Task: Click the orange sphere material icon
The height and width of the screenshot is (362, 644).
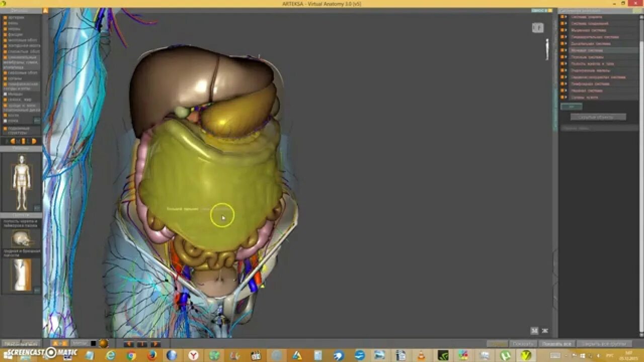Action: click(x=104, y=343)
